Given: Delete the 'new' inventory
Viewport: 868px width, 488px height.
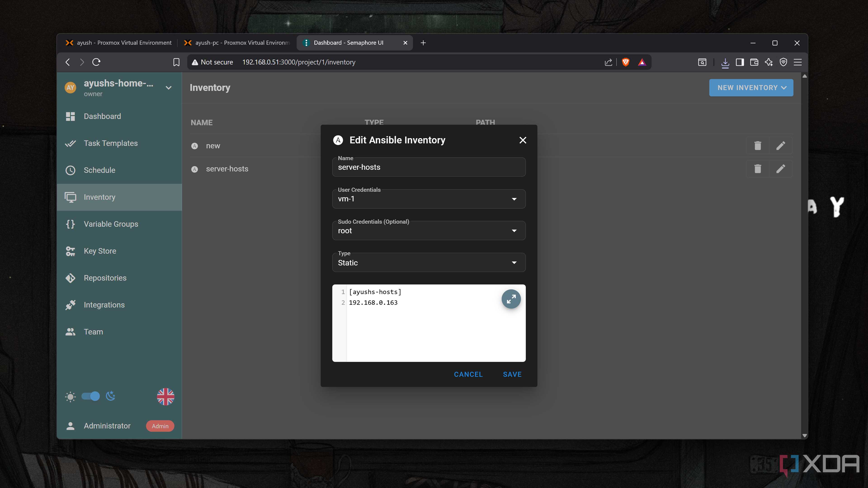Looking at the screenshot, I should point(757,145).
